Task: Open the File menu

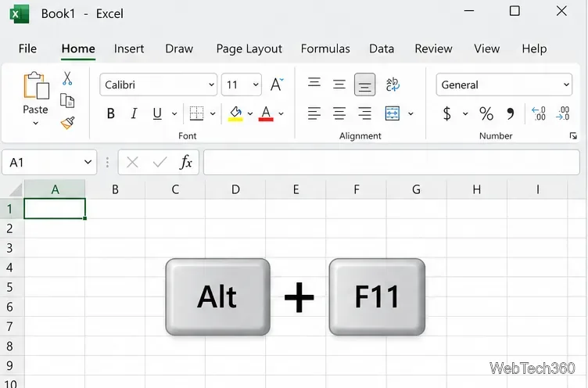Action: click(27, 48)
